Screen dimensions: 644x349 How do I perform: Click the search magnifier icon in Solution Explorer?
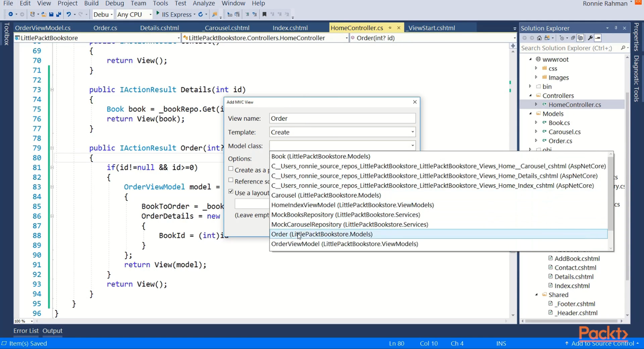point(623,48)
